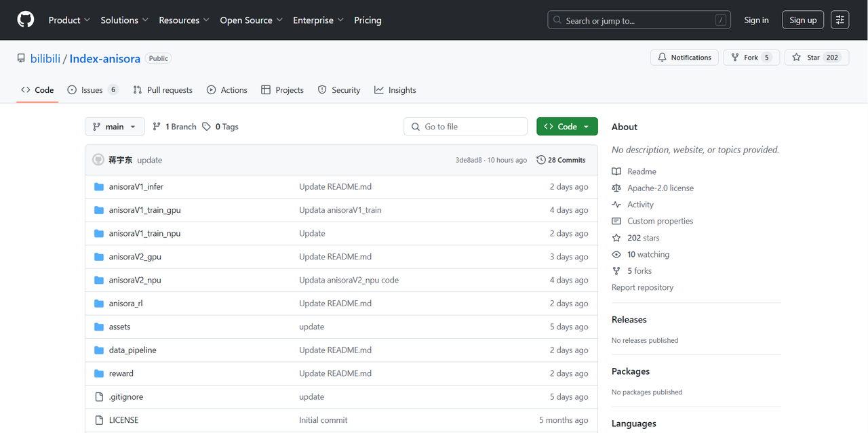Open the anisora_rl folder

click(125, 304)
